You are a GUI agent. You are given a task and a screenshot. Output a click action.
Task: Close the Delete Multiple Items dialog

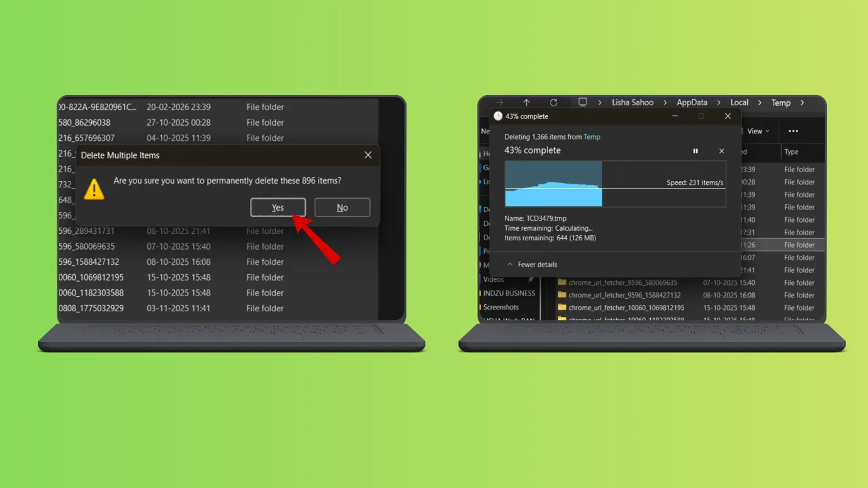(368, 155)
